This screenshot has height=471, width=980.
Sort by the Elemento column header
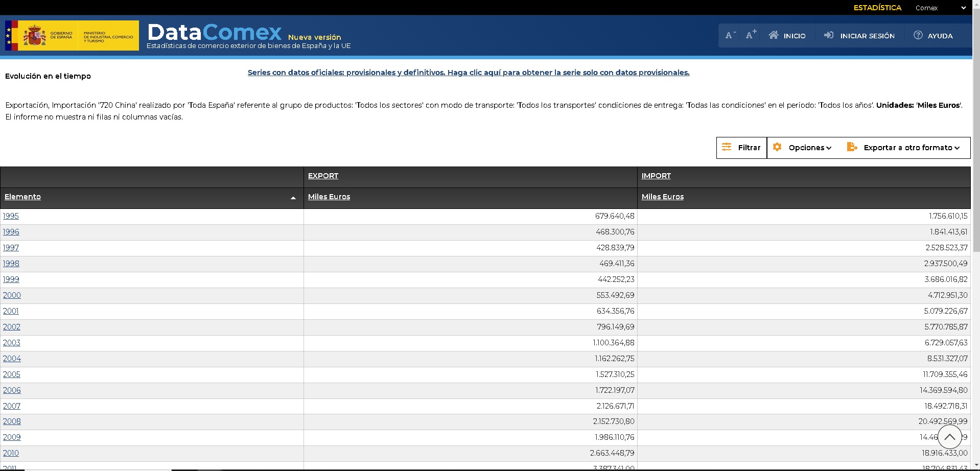pos(23,197)
